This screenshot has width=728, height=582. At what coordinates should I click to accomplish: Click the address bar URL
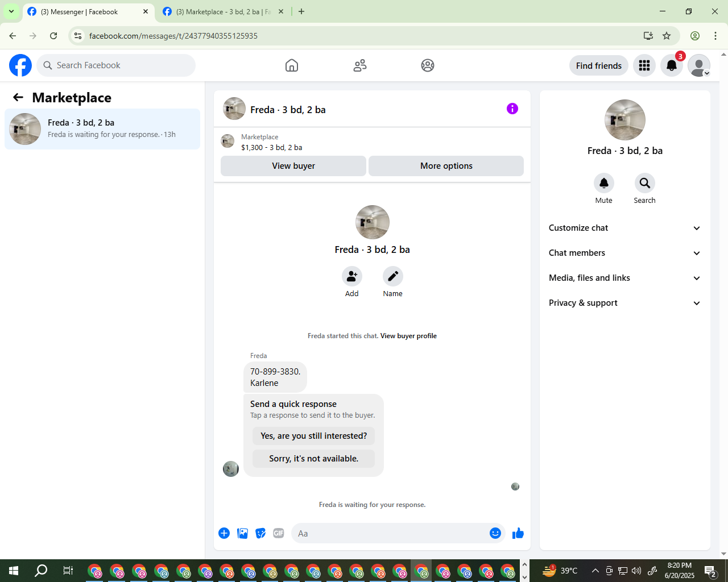pos(173,36)
